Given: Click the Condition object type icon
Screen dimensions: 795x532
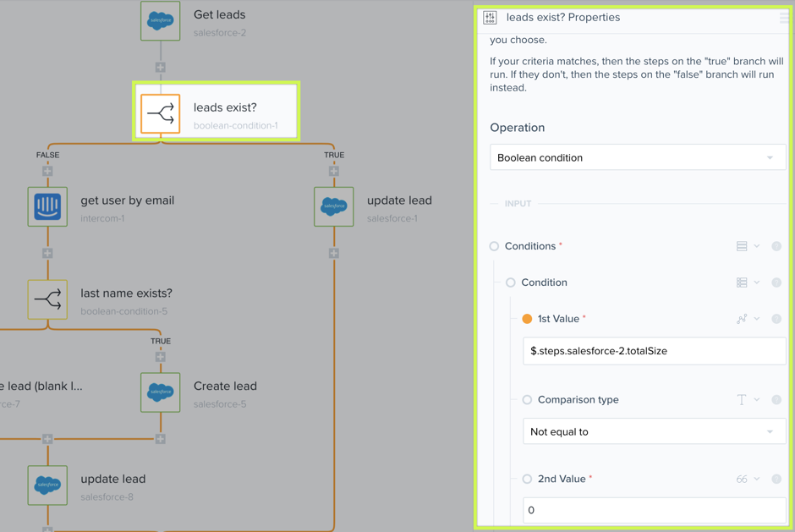Looking at the screenshot, I should click(x=742, y=282).
